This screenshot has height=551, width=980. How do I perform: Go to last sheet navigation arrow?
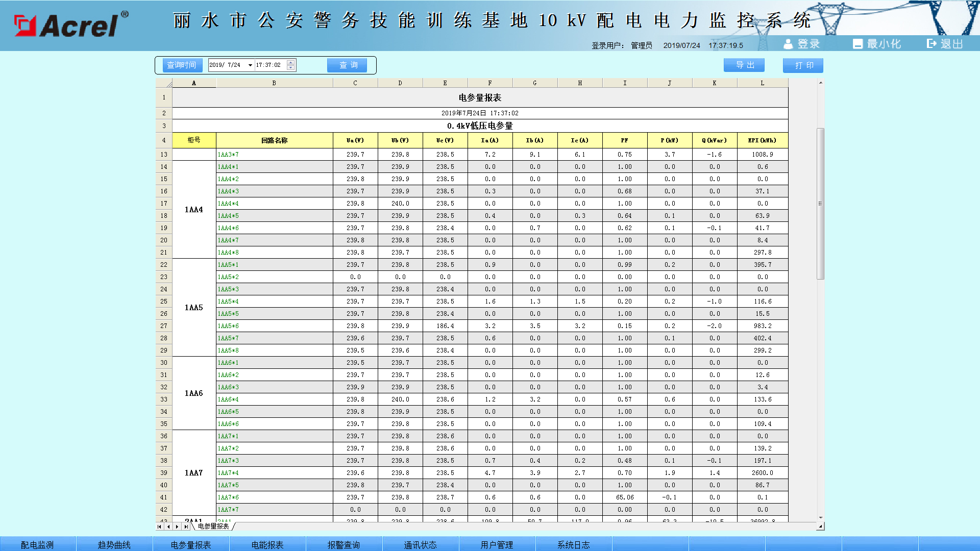[186, 527]
